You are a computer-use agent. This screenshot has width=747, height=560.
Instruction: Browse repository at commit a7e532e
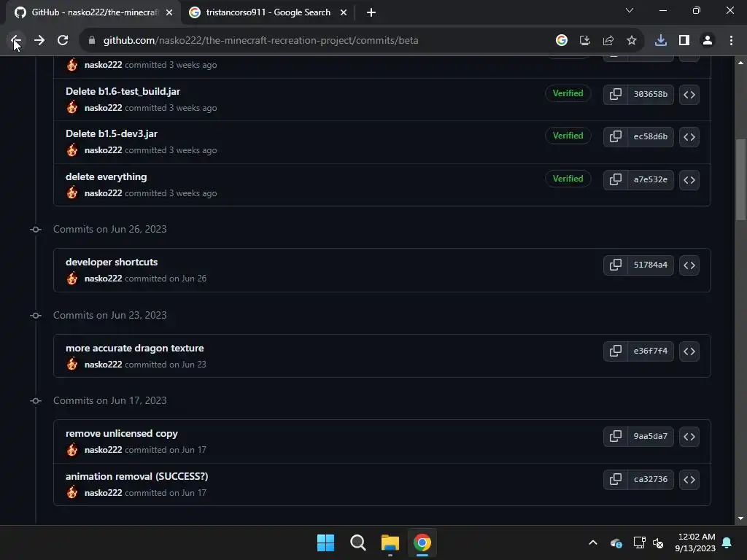pyautogui.click(x=689, y=180)
